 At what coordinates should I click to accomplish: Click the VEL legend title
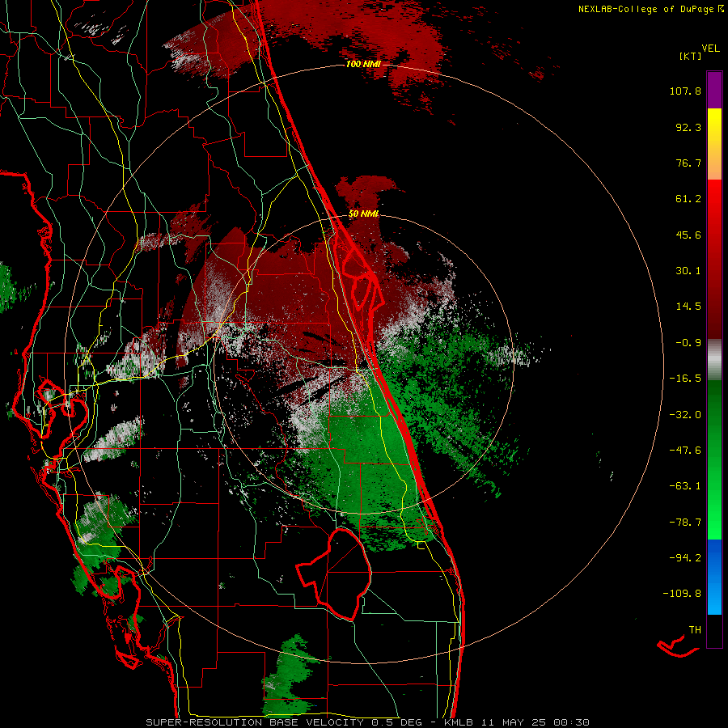coord(710,49)
